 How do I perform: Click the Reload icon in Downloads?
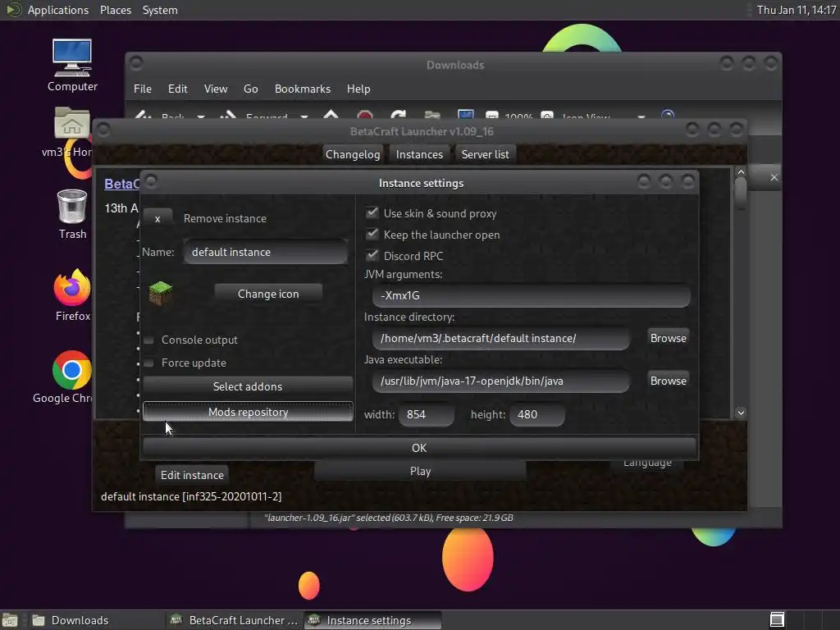(398, 115)
